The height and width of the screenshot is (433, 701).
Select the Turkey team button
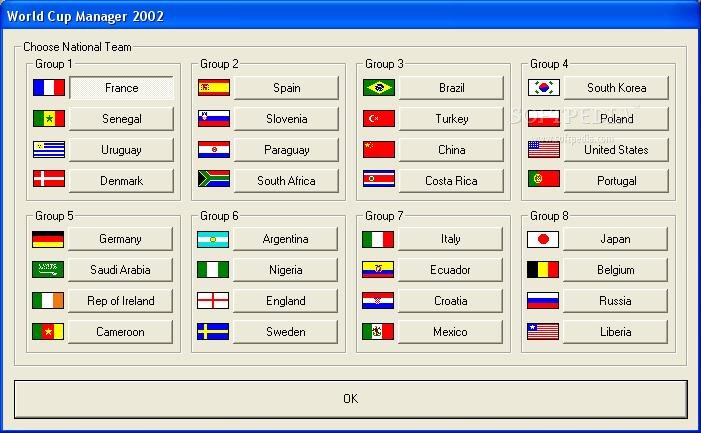[x=452, y=118]
